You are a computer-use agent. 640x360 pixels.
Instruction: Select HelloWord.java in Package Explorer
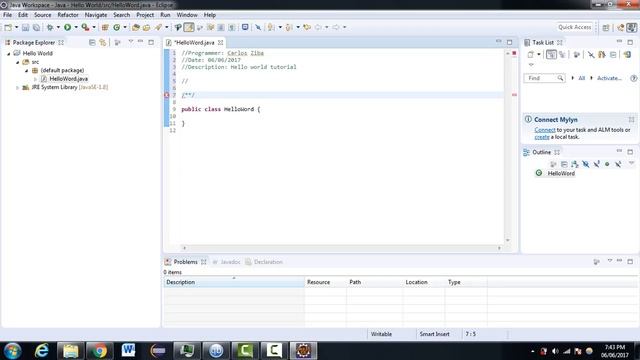[x=68, y=79]
